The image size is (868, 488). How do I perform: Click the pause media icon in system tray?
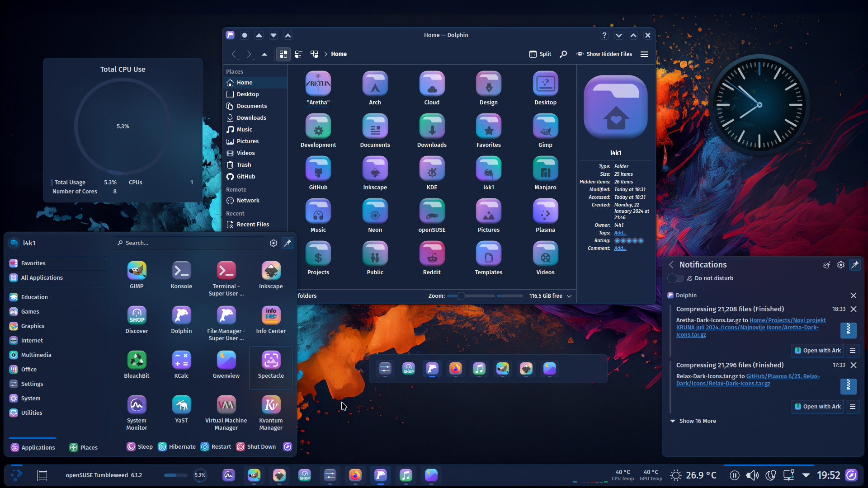click(735, 475)
